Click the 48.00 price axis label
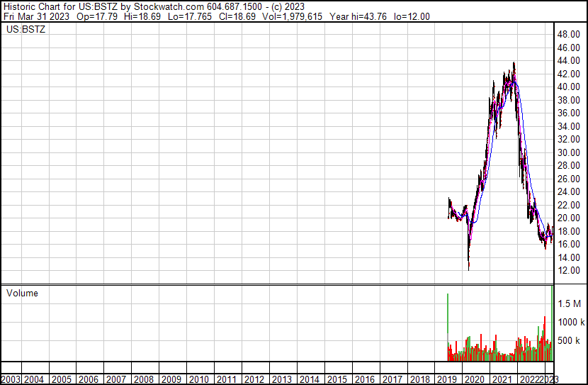Image resolution: width=588 pixels, height=385 pixels. (x=567, y=34)
